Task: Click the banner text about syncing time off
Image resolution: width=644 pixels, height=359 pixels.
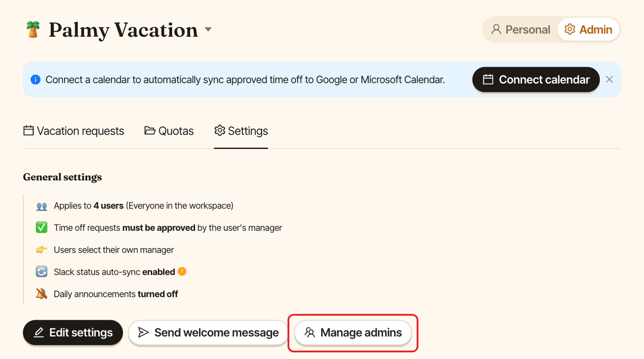Action: point(245,80)
